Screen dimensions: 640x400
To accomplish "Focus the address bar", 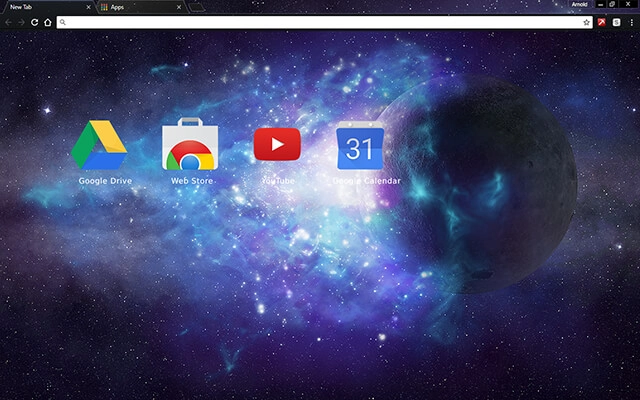I will click(324, 22).
